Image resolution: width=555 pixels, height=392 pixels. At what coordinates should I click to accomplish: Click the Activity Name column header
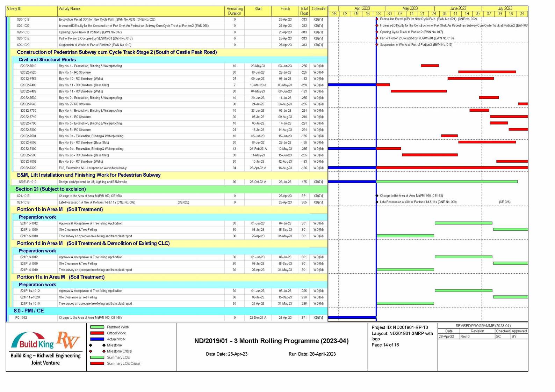(141, 11)
